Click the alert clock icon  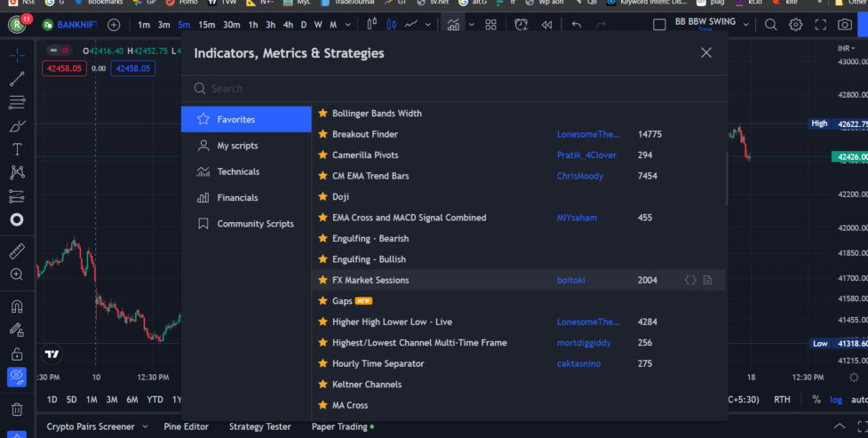[x=521, y=25]
